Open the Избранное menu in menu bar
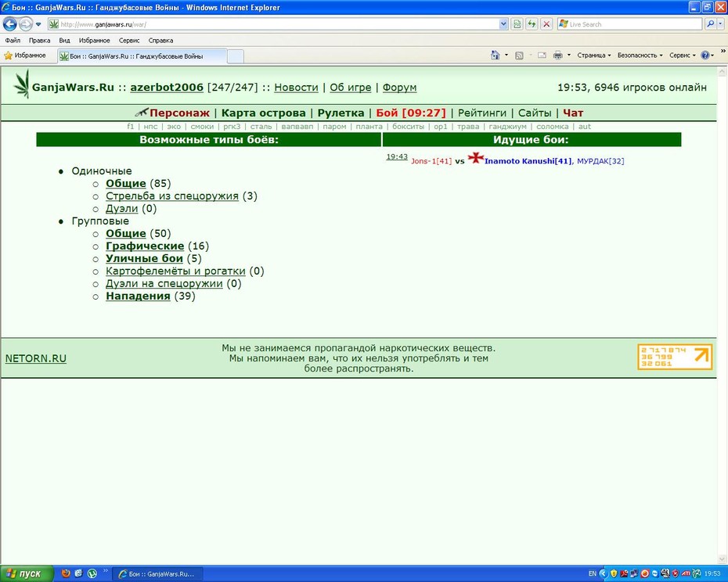The image size is (728, 582). [x=94, y=41]
